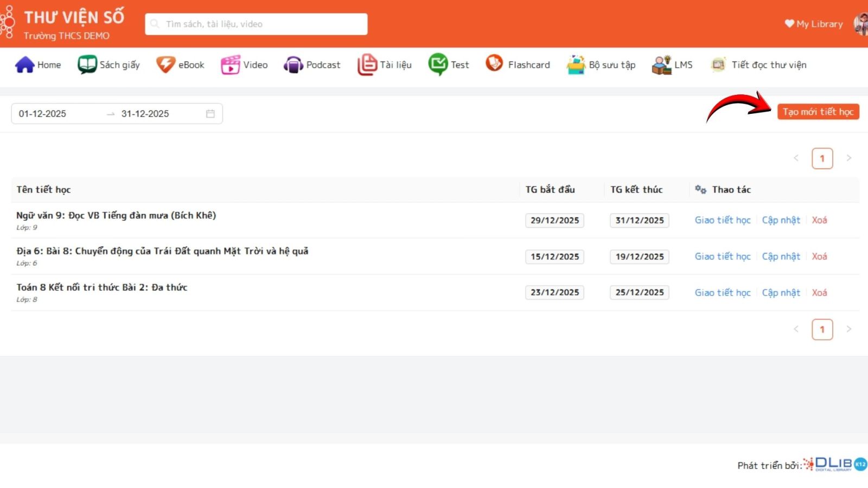
Task: Click the Home house icon
Action: point(24,65)
